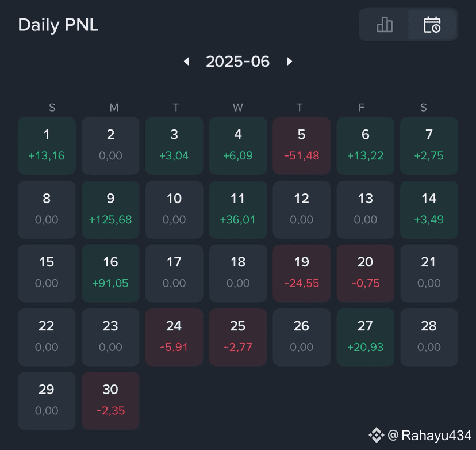Open @Rahayu434 profile link
Image resolution: width=476 pixels, height=450 pixels.
[429, 436]
